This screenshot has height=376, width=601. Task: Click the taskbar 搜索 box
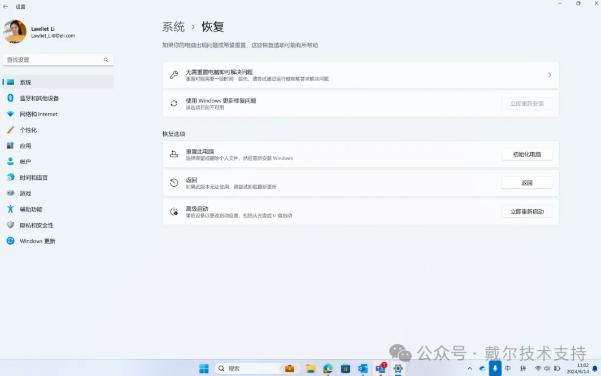247,368
